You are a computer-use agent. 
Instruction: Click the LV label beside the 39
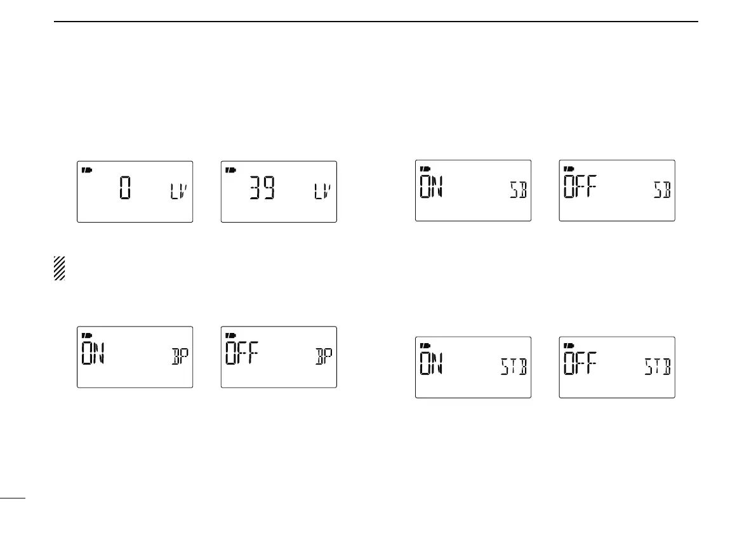coord(323,191)
